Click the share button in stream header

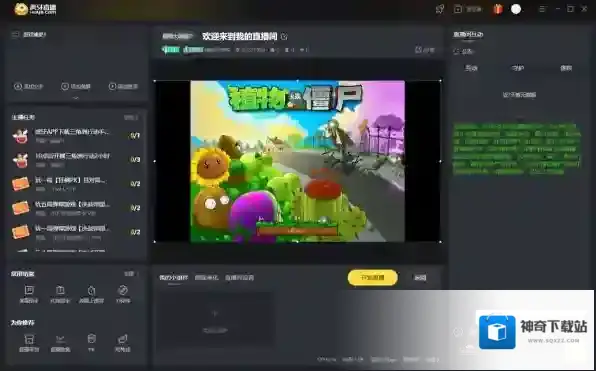coord(425,50)
